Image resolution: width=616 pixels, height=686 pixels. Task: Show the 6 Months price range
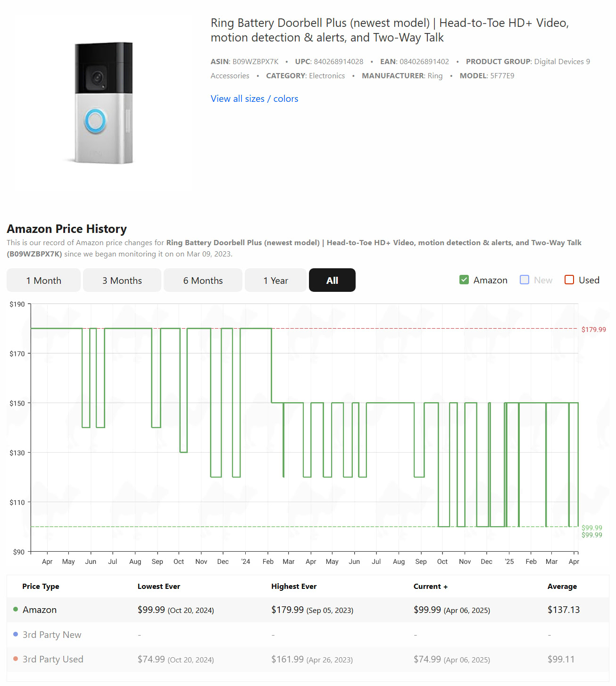tap(203, 281)
